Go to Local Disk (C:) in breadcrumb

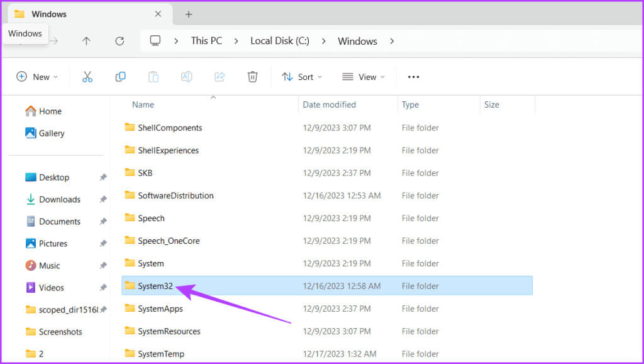(280, 41)
